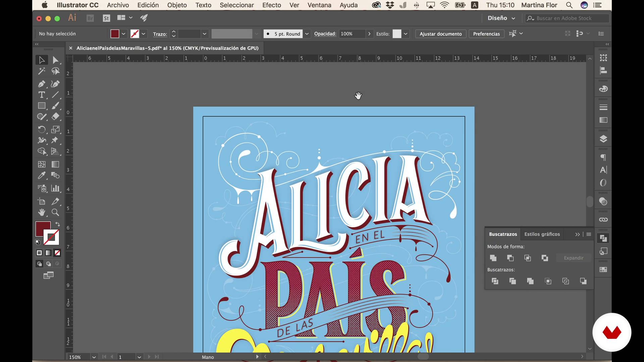Open the fill color dropdown arrow

point(123,34)
